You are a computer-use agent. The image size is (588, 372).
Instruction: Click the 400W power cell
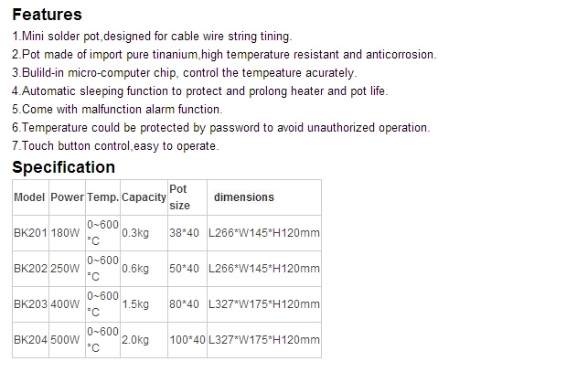tap(68, 304)
